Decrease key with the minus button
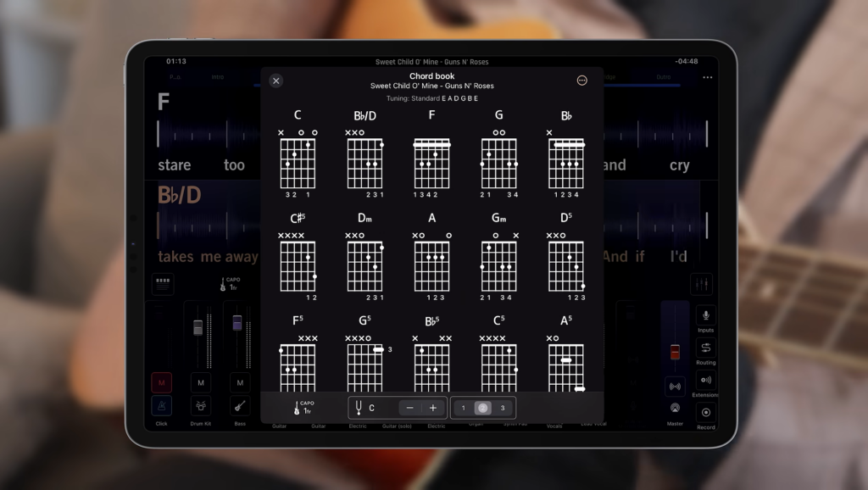This screenshot has height=490, width=868. point(409,408)
